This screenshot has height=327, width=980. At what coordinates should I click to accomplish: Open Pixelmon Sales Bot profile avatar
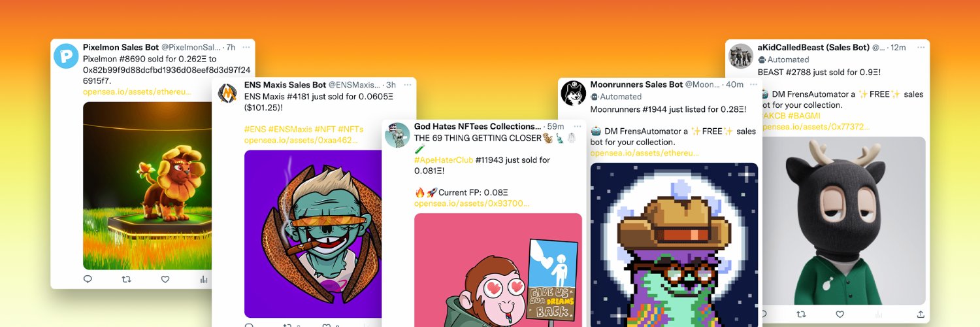[66, 56]
